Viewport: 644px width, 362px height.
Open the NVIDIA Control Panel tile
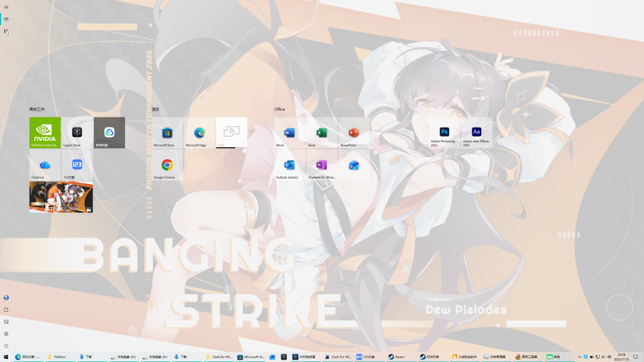(x=45, y=133)
